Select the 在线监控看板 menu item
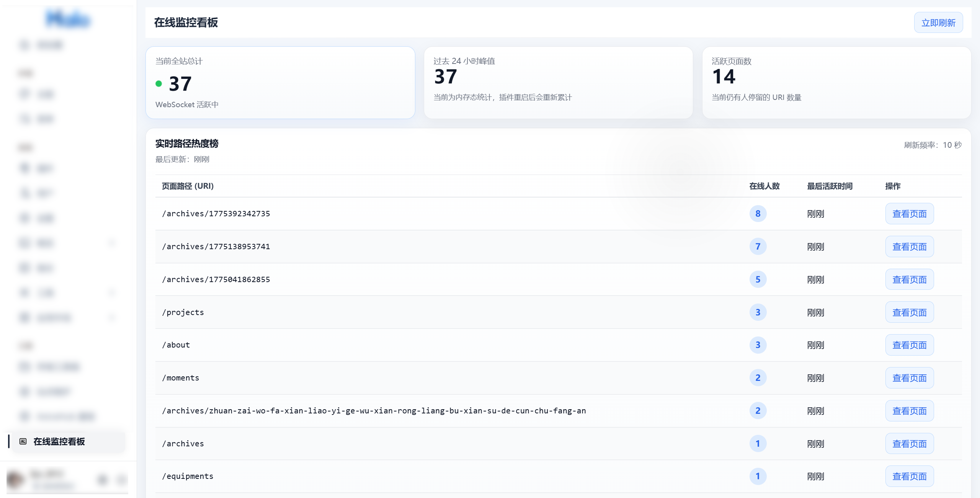 pos(59,441)
